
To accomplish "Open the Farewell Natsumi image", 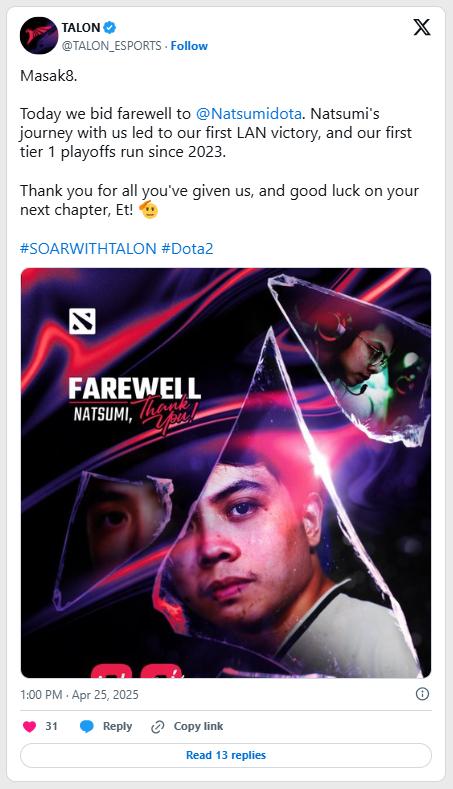I will tap(226, 472).
